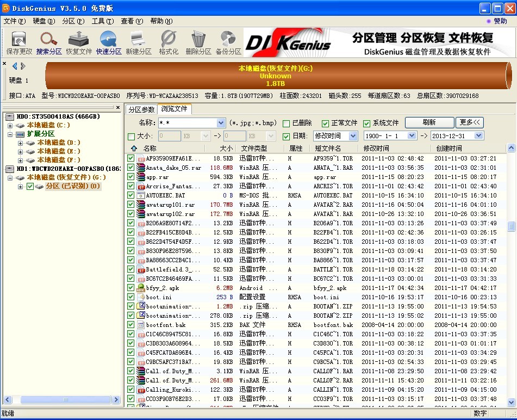Viewport: 517px width, 420px height.
Task: Open the 修改时间 date type dropdown
Action: click(353, 136)
